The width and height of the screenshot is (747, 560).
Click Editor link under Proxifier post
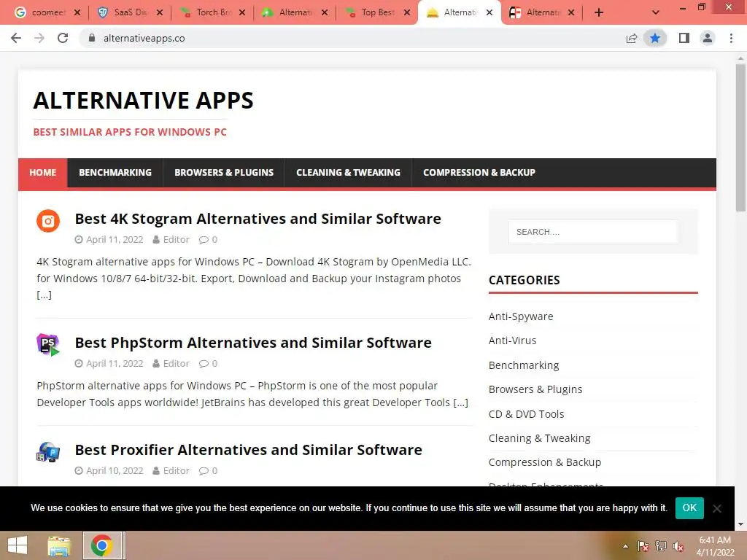[x=177, y=470]
